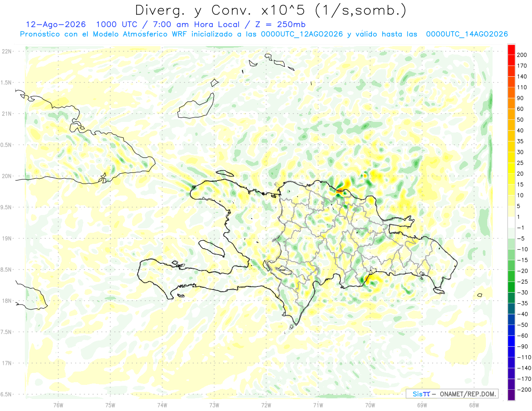
Task: Click the latitude label "21N"
Action: click(6, 114)
